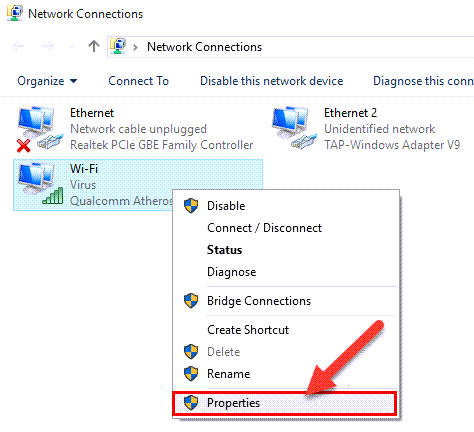Click the forward navigation arrow
The image size is (474, 432).
click(47, 46)
